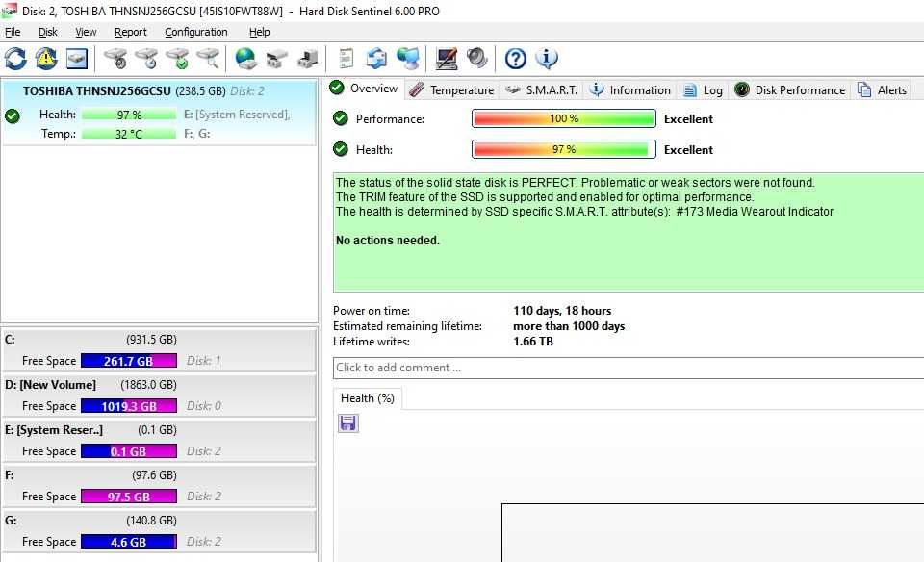This screenshot has height=562, width=924.
Task: Click the disk with stethoscope test icon
Action: [116, 59]
